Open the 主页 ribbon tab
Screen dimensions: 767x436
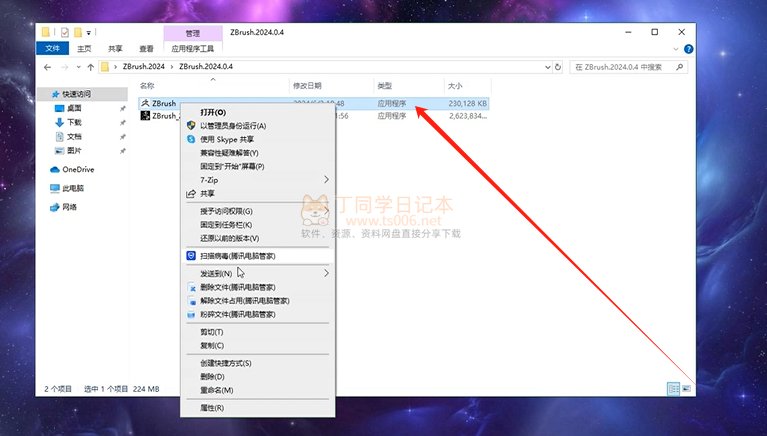point(84,48)
